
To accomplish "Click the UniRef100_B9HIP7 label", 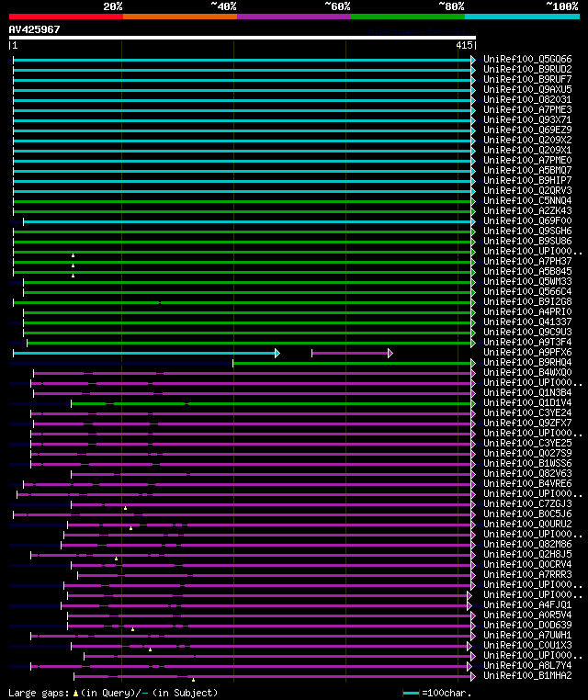I will [x=527, y=180].
